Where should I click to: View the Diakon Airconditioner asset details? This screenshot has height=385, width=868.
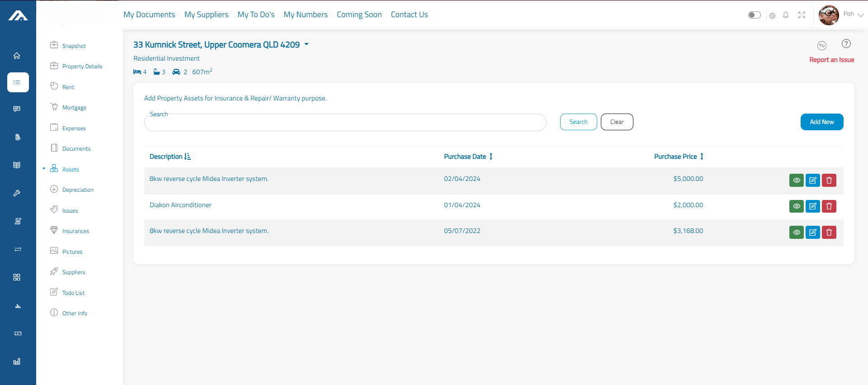tap(796, 206)
